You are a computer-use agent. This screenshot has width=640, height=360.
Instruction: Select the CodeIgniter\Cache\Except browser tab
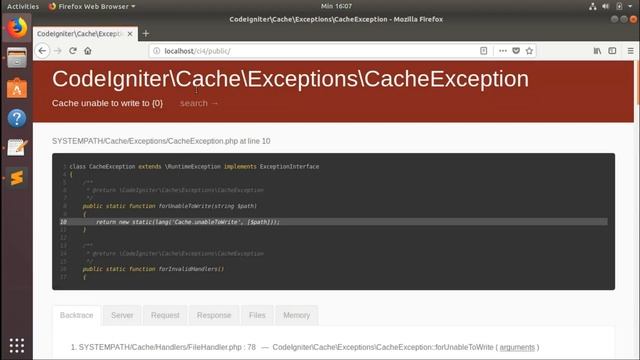pos(85,34)
